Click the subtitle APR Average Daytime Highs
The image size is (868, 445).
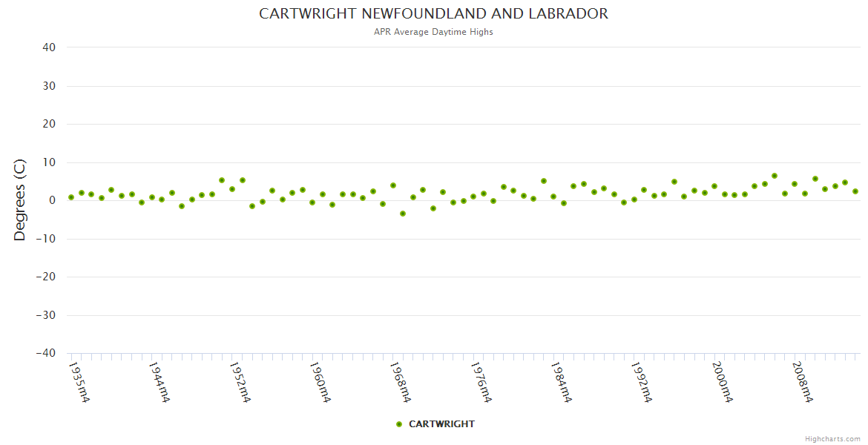pos(433,32)
